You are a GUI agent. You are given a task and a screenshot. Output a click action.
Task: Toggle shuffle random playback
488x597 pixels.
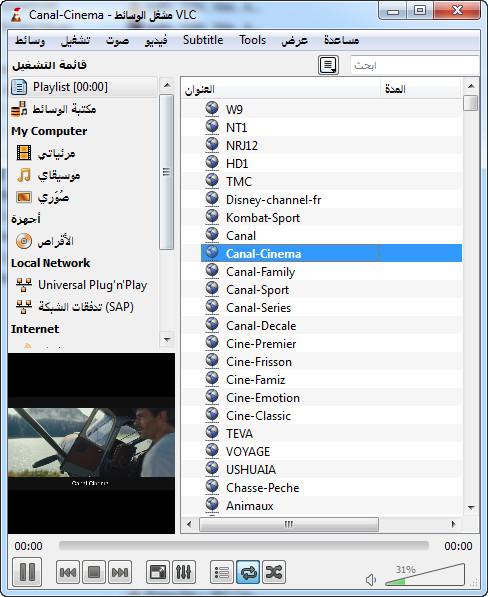pyautogui.click(x=274, y=572)
